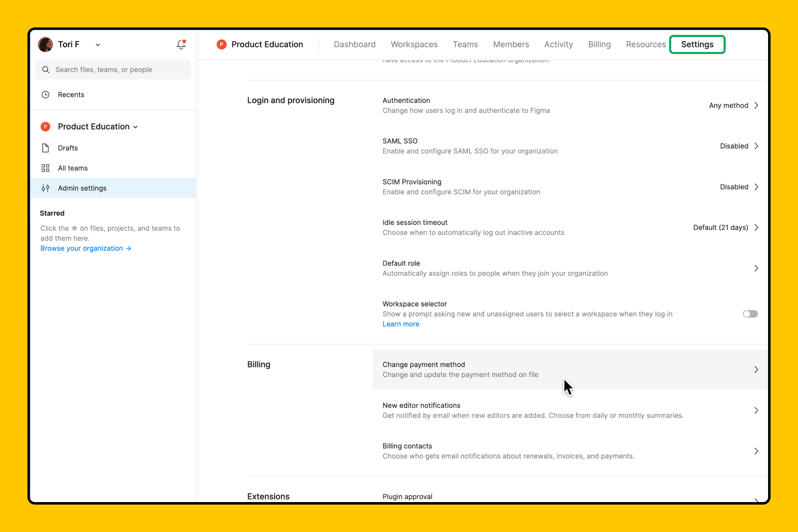Click the Product Education badge in sidebar
Viewport: 798px width, 532px height.
45,126
